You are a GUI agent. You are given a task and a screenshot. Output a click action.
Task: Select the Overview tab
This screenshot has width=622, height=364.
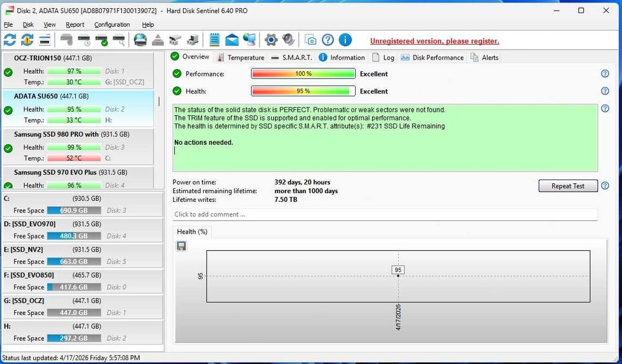tap(190, 57)
